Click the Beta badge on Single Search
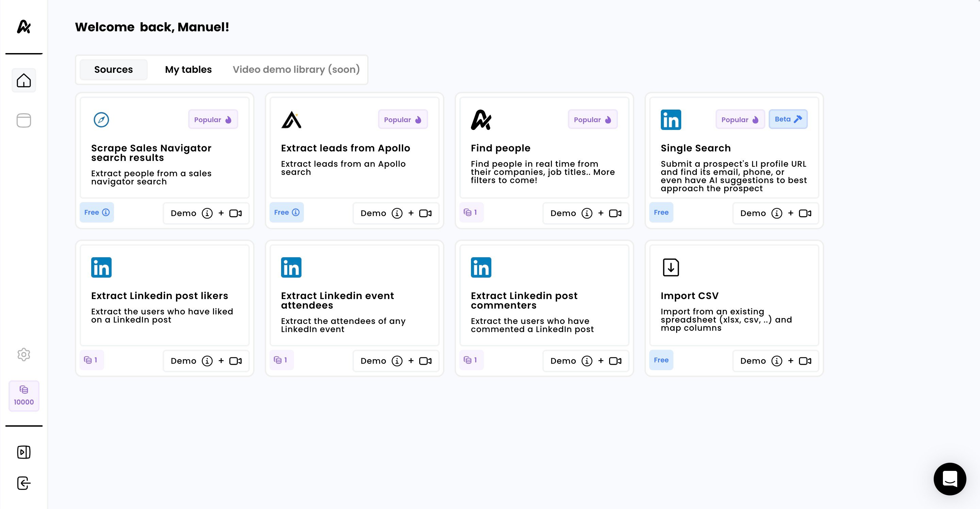This screenshot has width=980, height=509. click(x=787, y=119)
